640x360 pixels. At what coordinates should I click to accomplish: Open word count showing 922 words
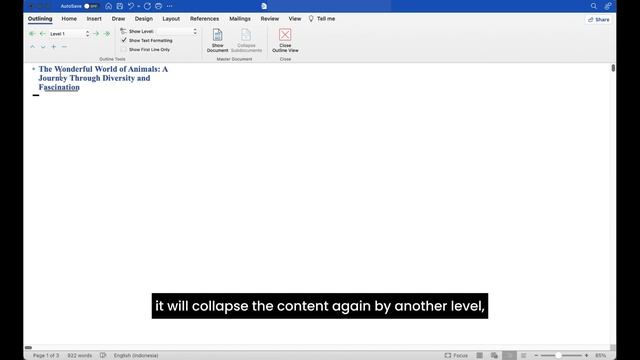pyautogui.click(x=80, y=356)
